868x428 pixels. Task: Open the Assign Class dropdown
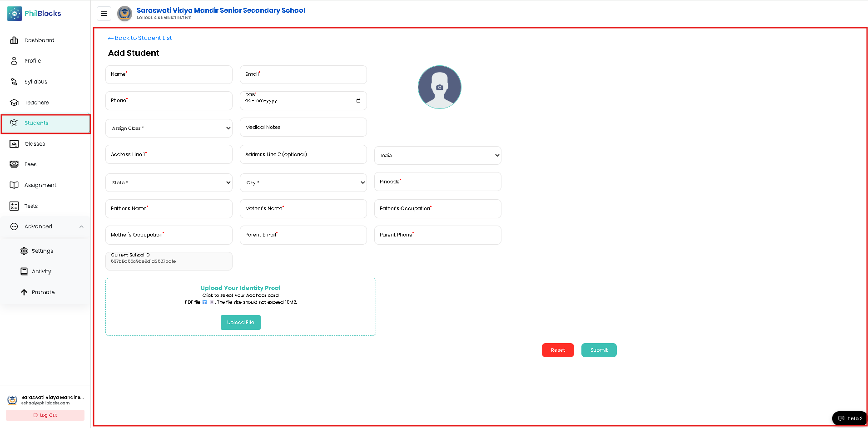tap(169, 128)
